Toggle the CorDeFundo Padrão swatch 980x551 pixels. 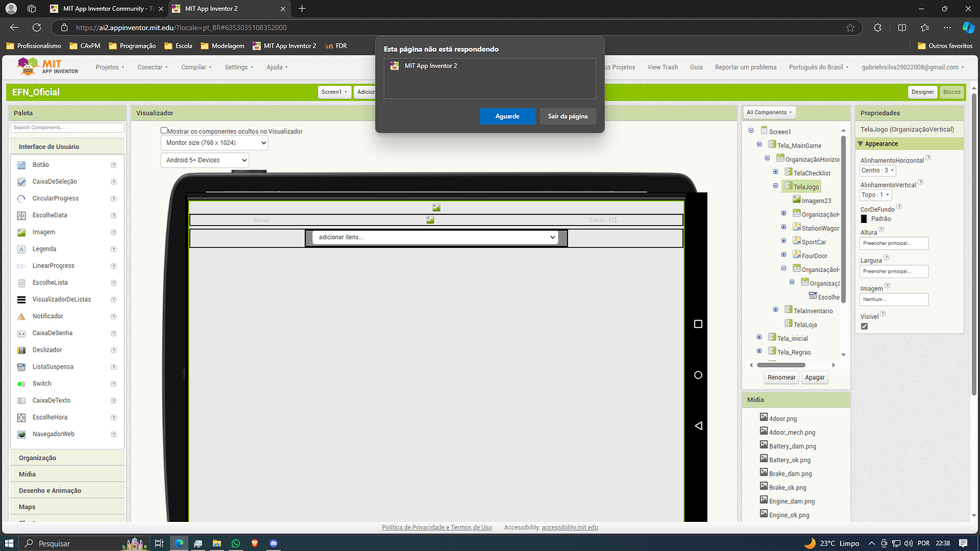[864, 219]
